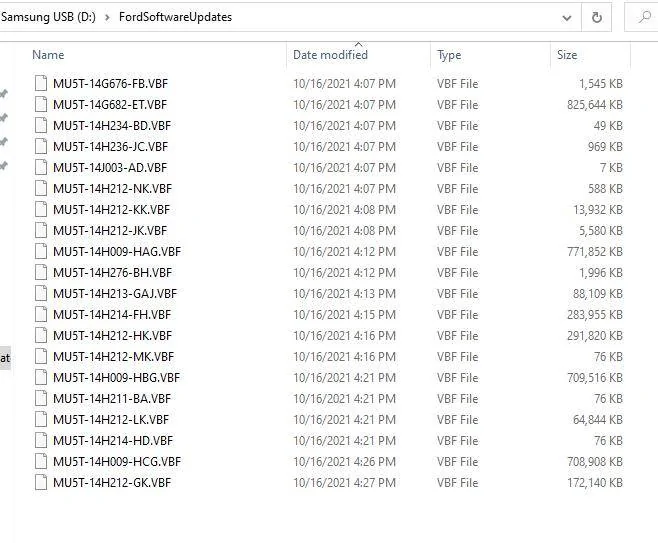Click file name MU5T-14H212-NK.VBF
This screenshot has height=543, width=658.
pyautogui.click(x=112, y=188)
